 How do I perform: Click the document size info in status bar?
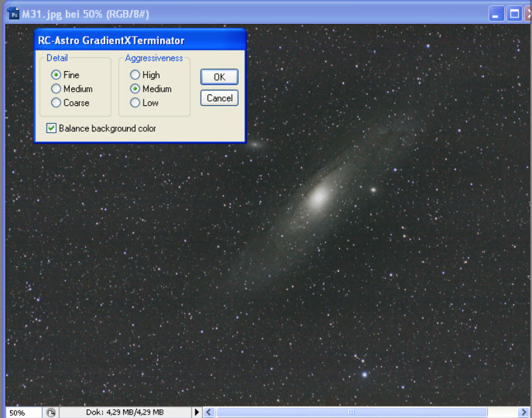tap(124, 413)
